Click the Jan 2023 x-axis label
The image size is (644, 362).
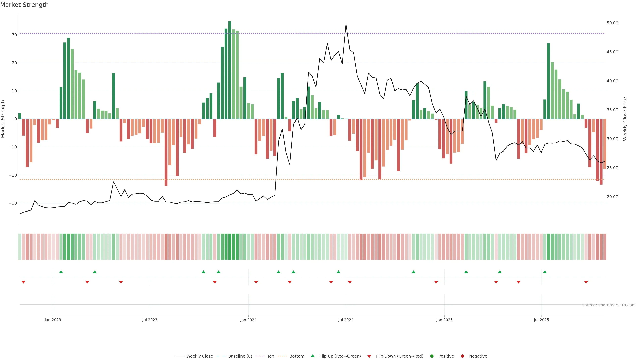53,320
